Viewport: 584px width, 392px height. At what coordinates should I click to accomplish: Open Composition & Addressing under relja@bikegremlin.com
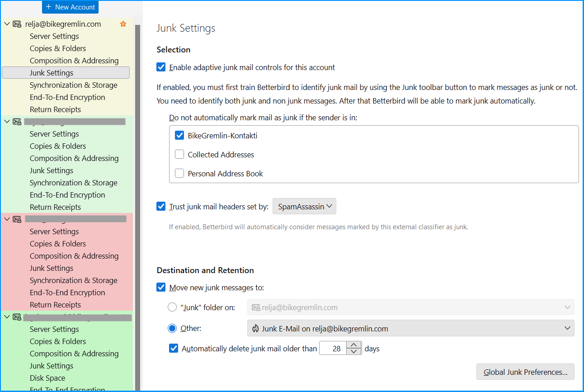coord(74,61)
